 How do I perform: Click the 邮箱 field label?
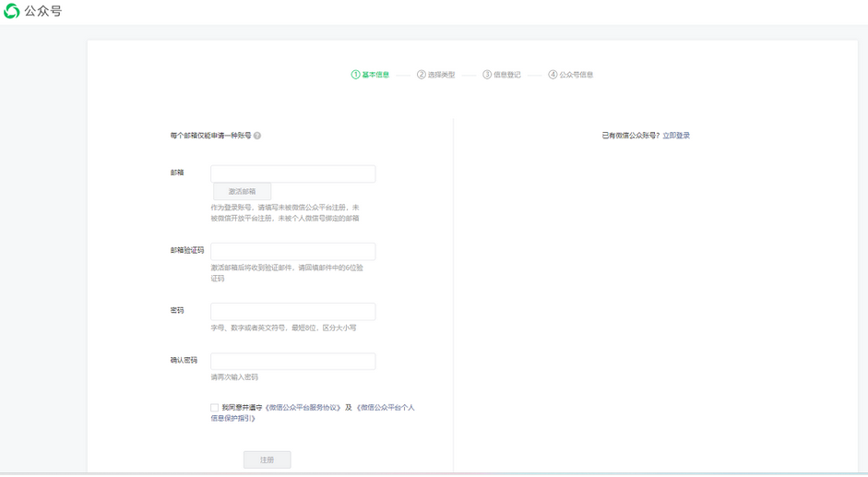pos(177,173)
